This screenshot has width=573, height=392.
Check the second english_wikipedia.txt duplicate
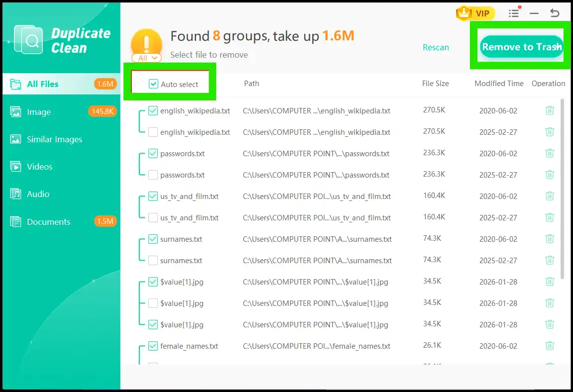(x=153, y=132)
